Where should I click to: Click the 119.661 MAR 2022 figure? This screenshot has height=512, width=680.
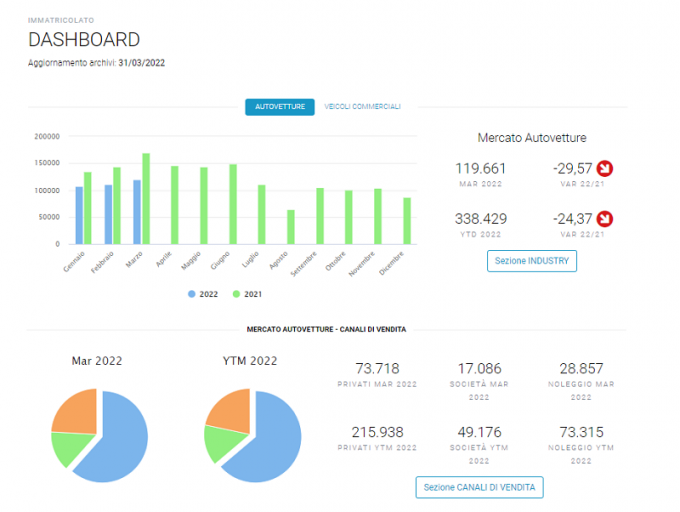point(480,168)
